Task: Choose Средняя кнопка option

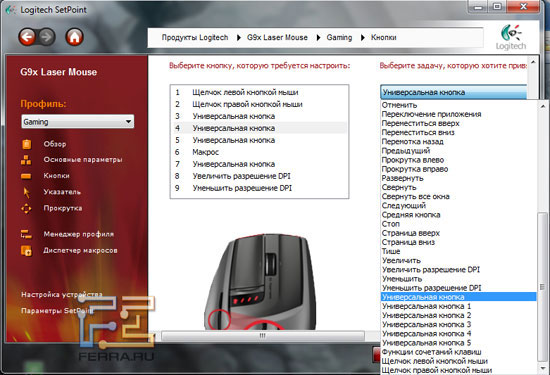Action: pos(459,215)
